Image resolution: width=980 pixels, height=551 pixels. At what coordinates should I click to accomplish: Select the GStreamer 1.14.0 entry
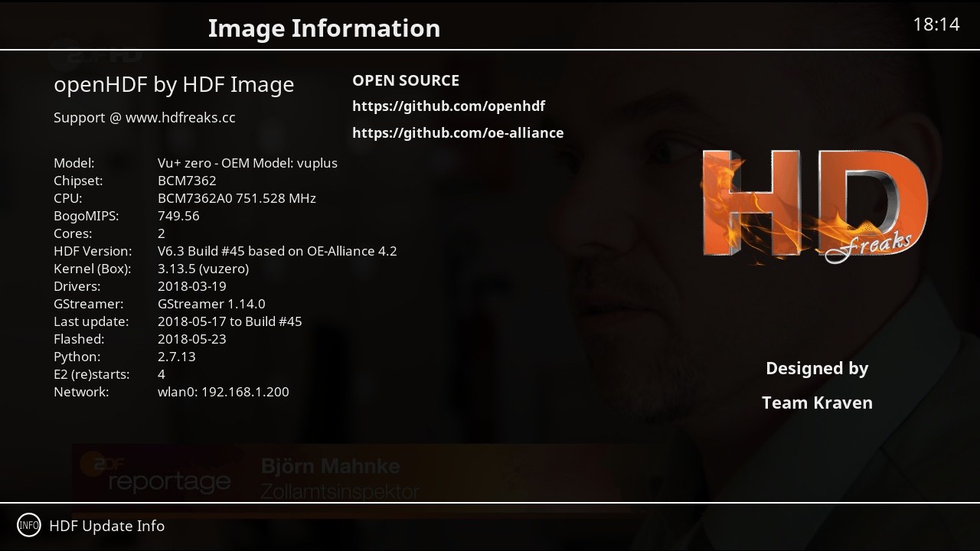click(x=211, y=304)
